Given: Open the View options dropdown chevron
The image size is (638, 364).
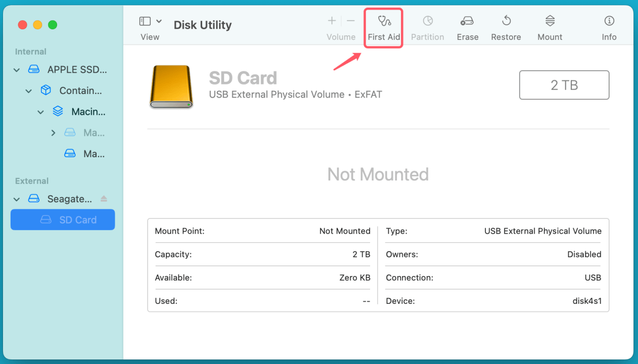Looking at the screenshot, I should [x=158, y=21].
